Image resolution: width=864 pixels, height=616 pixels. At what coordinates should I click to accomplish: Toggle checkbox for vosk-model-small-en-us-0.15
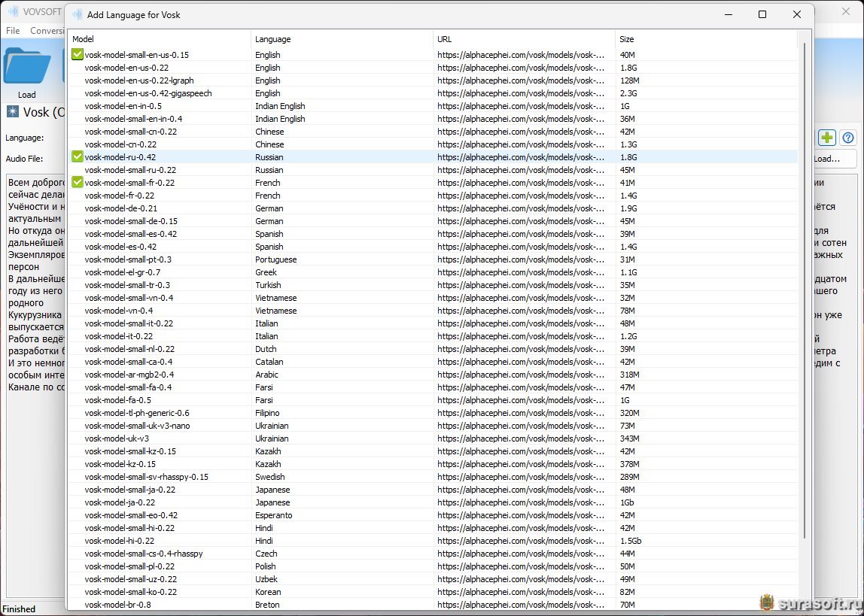(x=77, y=54)
